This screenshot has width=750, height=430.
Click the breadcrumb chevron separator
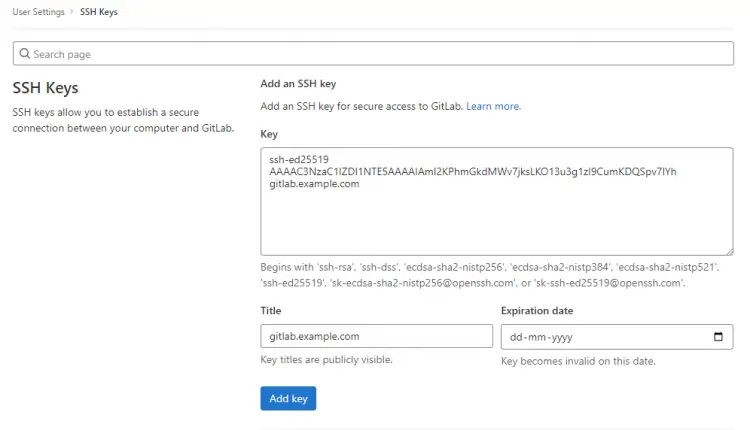(72, 12)
